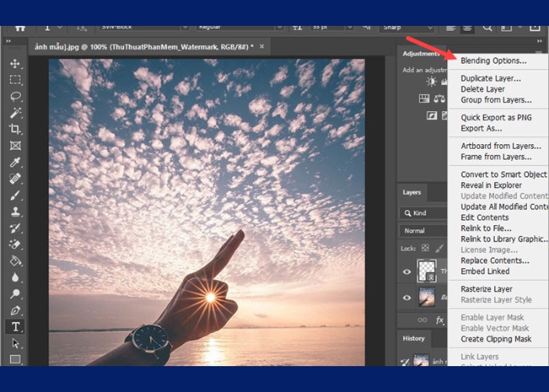Open the Normal blend mode dropdown
Viewport: 549px width, 392px height.
click(x=424, y=230)
